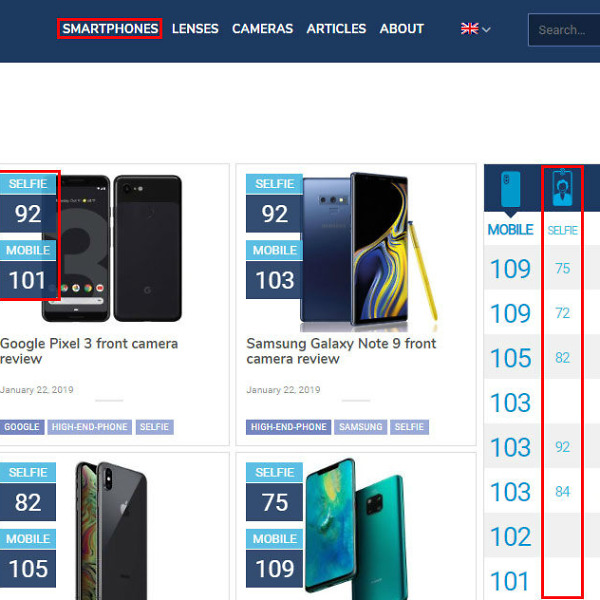
Task: Click the Pixel 3 review date
Action: 37,390
